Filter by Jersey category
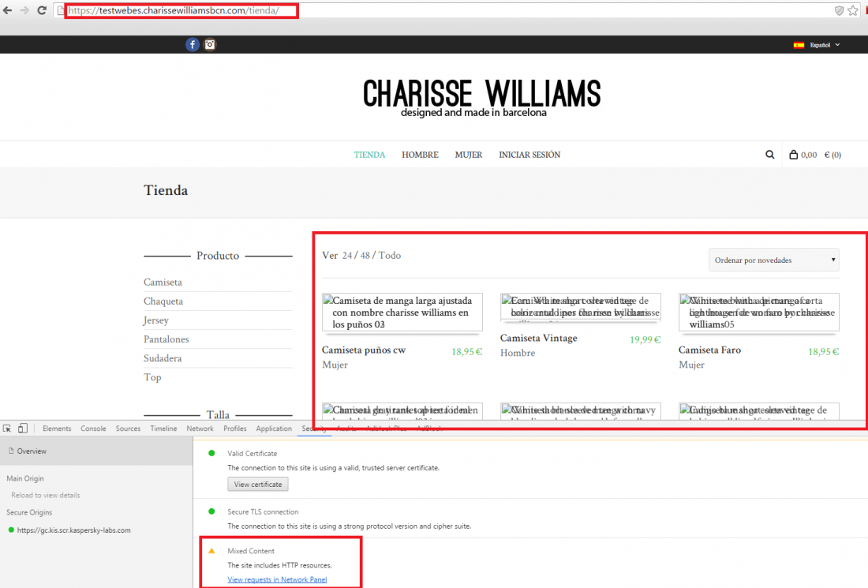Viewport: 868px width, 588px height. pos(156,320)
